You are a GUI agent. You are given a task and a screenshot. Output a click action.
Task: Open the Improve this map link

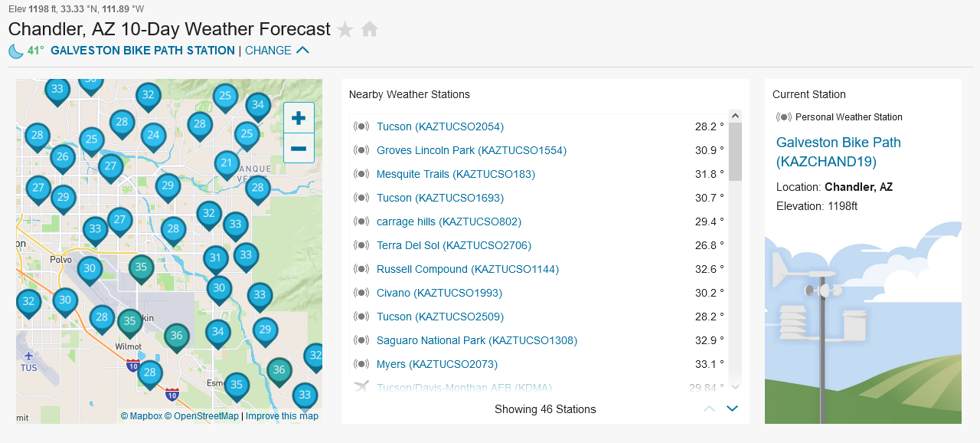[282, 416]
